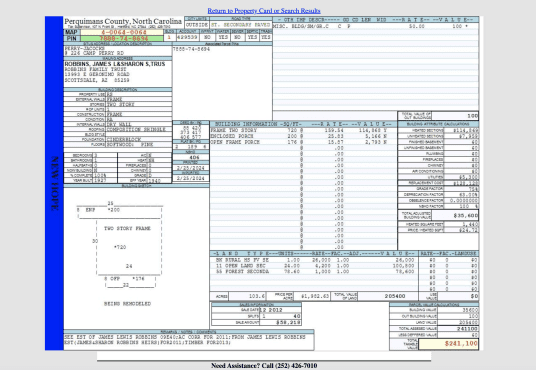Click total adjusted building value $35,600
The width and height of the screenshot is (536, 370).
(455, 215)
